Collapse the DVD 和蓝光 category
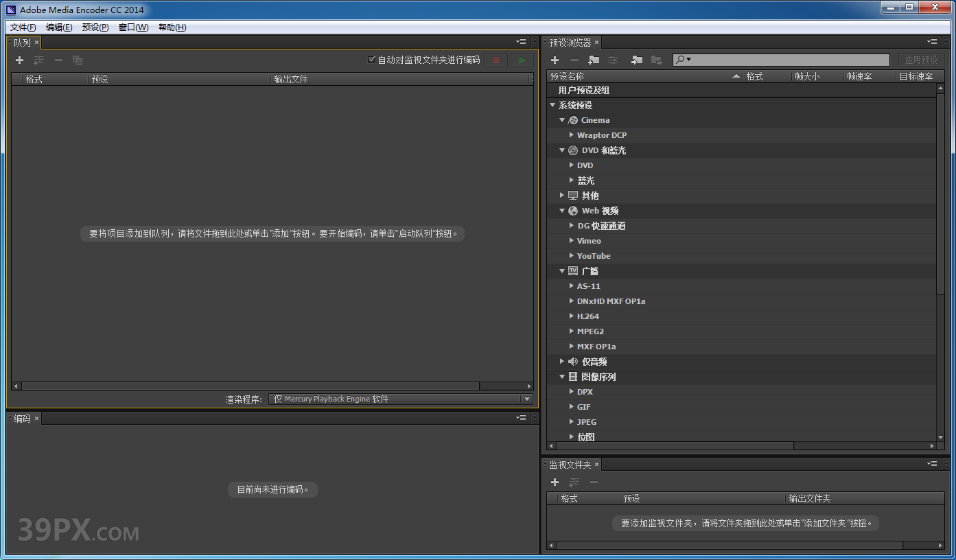The image size is (956, 560). click(x=562, y=150)
